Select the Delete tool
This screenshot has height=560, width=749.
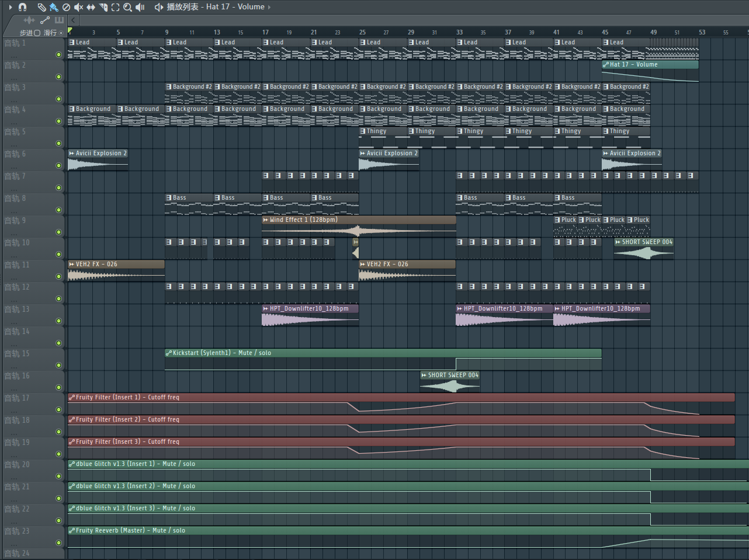pyautogui.click(x=66, y=7)
